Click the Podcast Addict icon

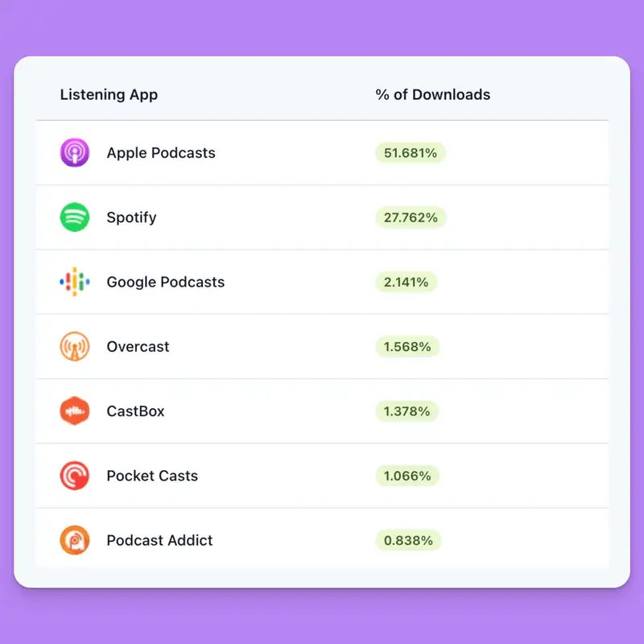point(75,540)
